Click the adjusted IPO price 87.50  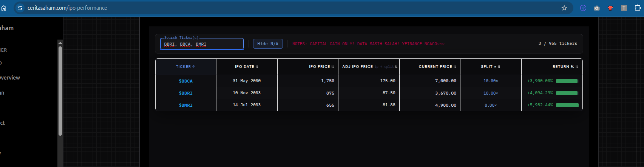tap(389, 93)
